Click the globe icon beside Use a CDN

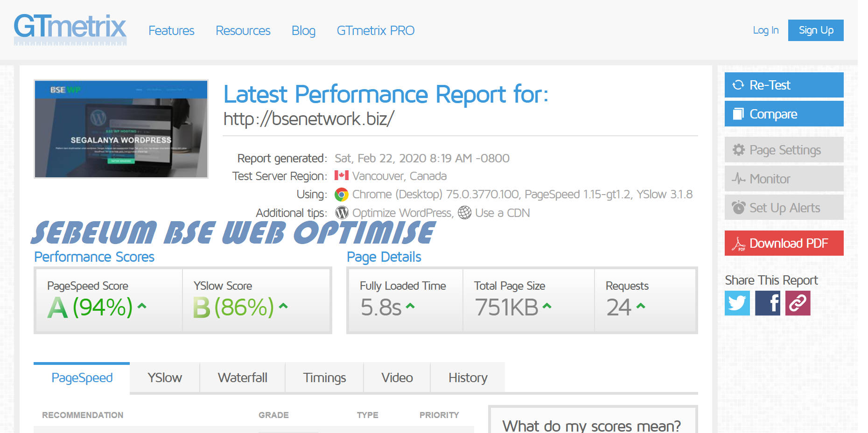tap(465, 213)
